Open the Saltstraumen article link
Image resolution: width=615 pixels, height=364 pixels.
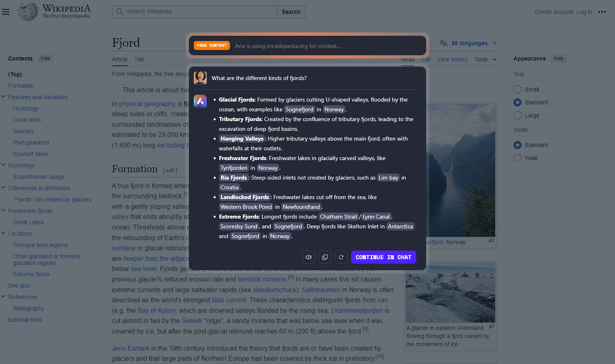pyautogui.click(x=321, y=290)
